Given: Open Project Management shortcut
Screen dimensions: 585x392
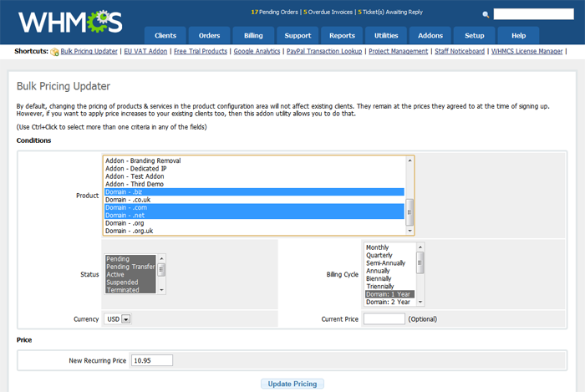Looking at the screenshot, I should [x=398, y=51].
